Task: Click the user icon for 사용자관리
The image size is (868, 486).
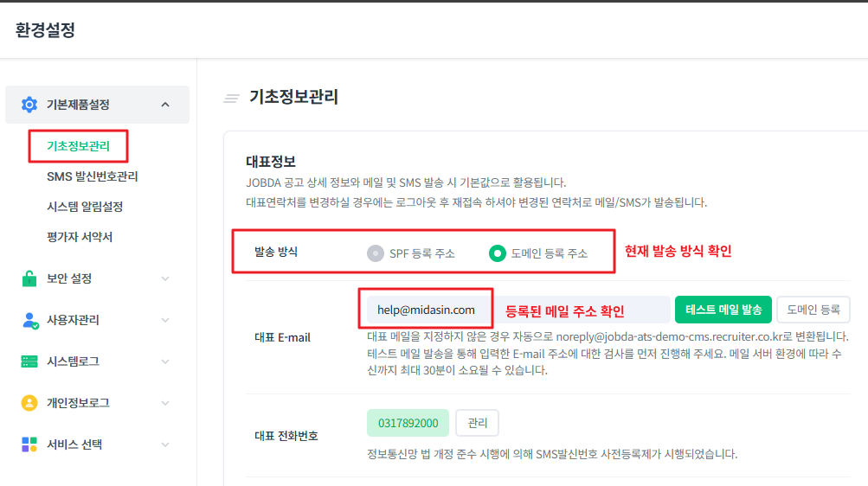Action: 29,320
